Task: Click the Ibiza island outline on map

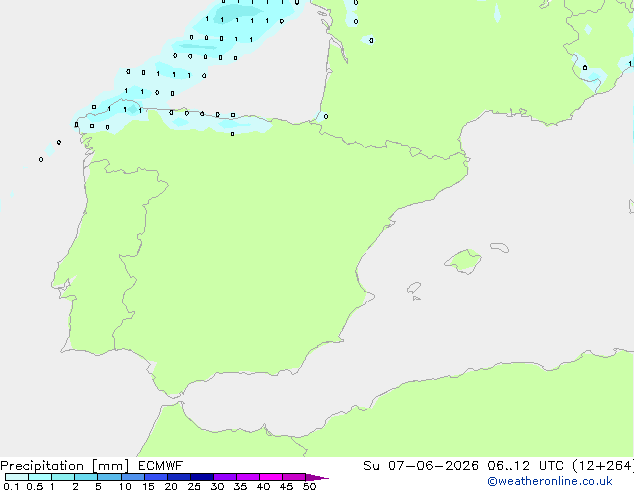Action: (414, 288)
